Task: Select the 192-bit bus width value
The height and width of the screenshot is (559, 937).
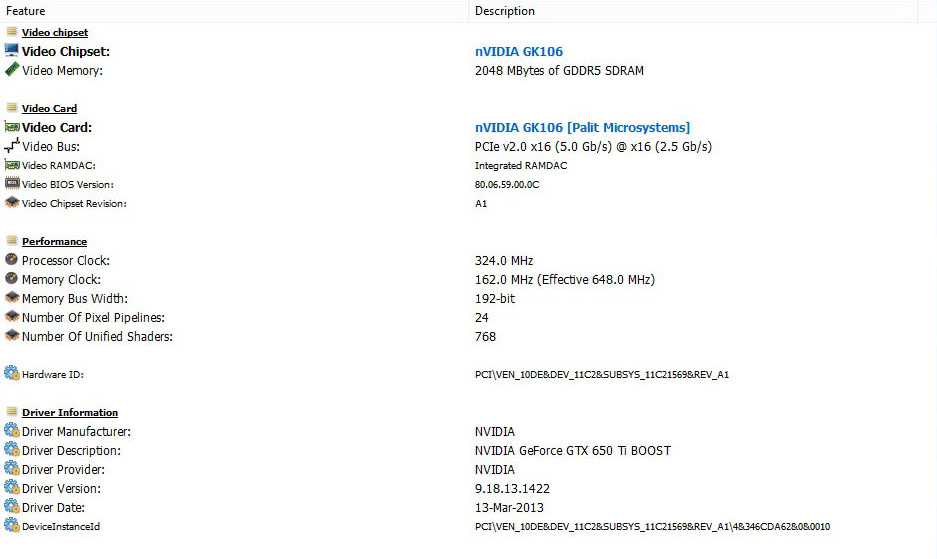Action: point(495,299)
